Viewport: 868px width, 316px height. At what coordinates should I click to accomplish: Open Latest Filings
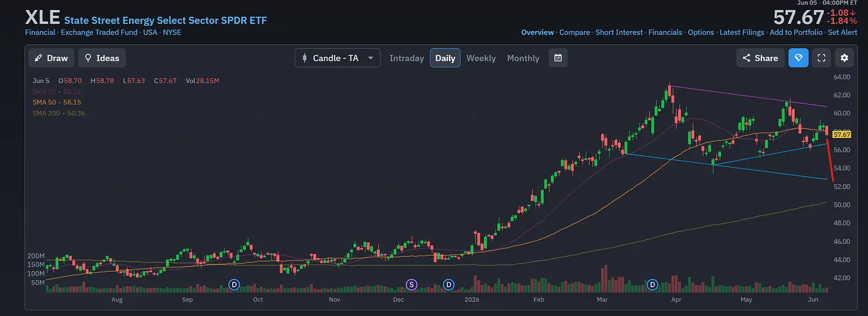tap(742, 32)
